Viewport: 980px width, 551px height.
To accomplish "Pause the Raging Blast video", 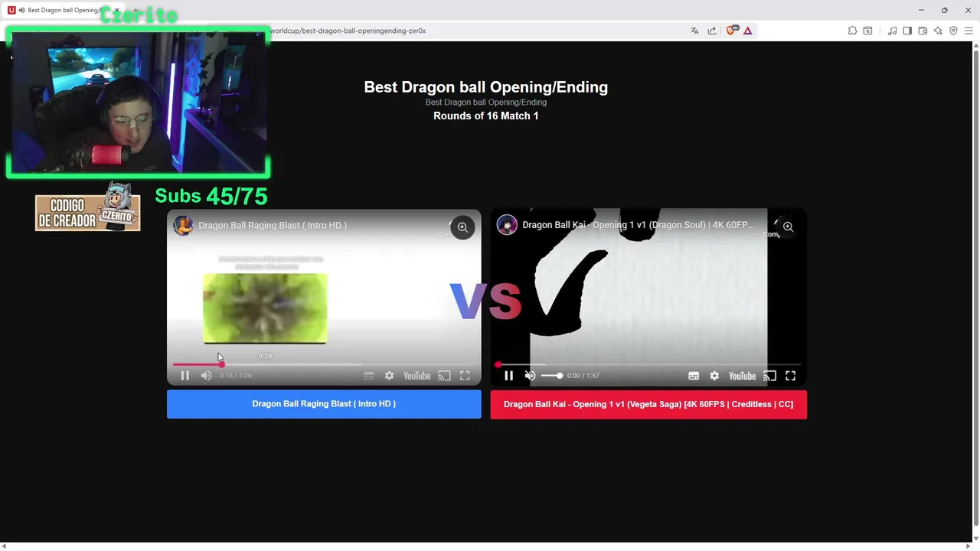I will pyautogui.click(x=185, y=376).
